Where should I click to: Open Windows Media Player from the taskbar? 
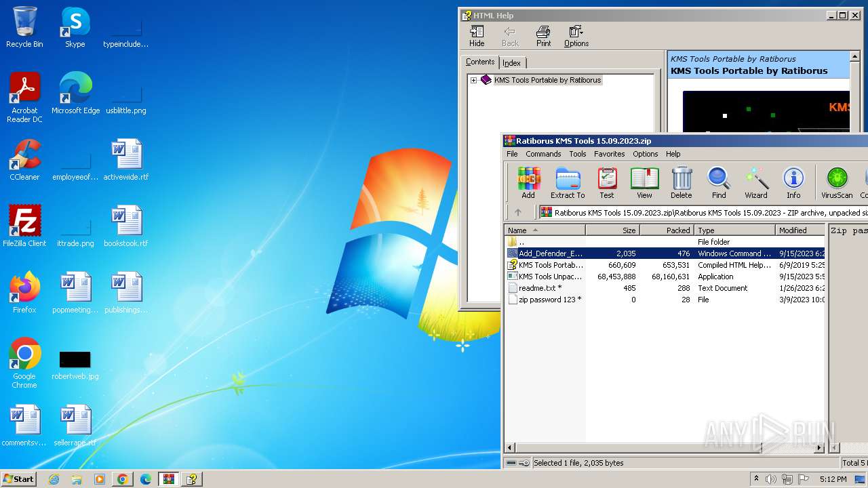point(100,479)
